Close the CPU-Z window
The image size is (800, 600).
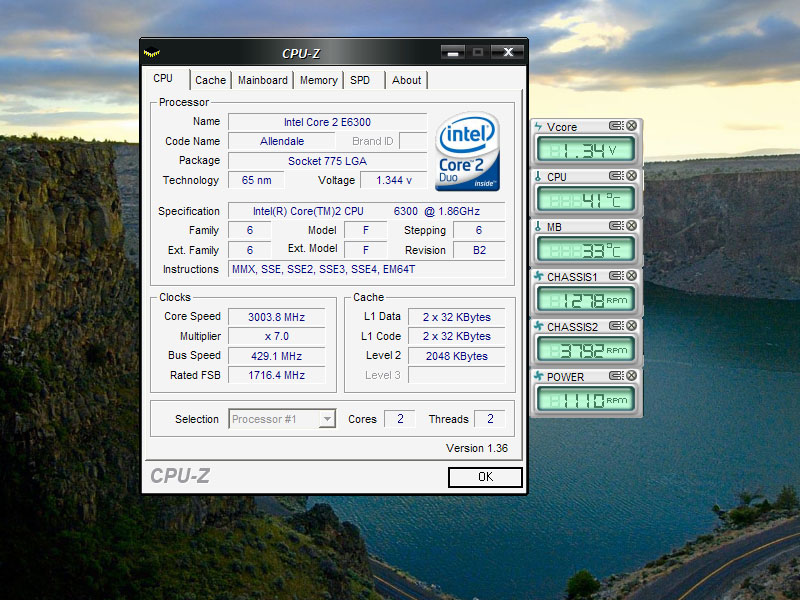pos(508,52)
